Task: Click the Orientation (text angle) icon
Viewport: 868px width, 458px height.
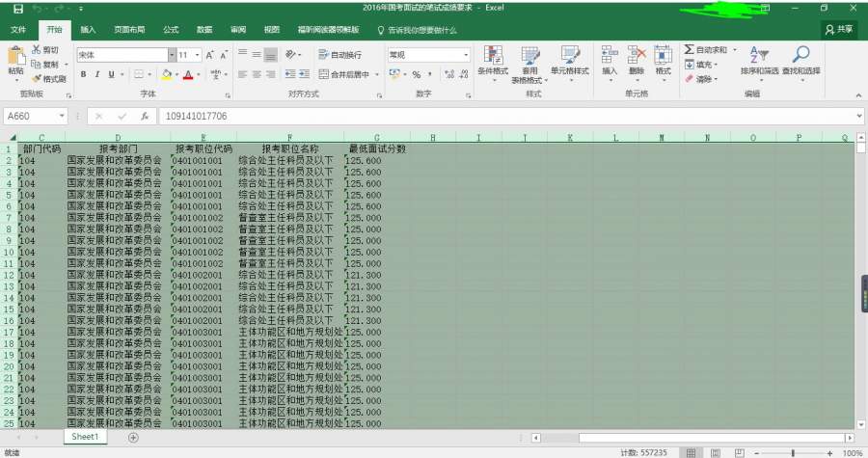Action: coord(290,54)
